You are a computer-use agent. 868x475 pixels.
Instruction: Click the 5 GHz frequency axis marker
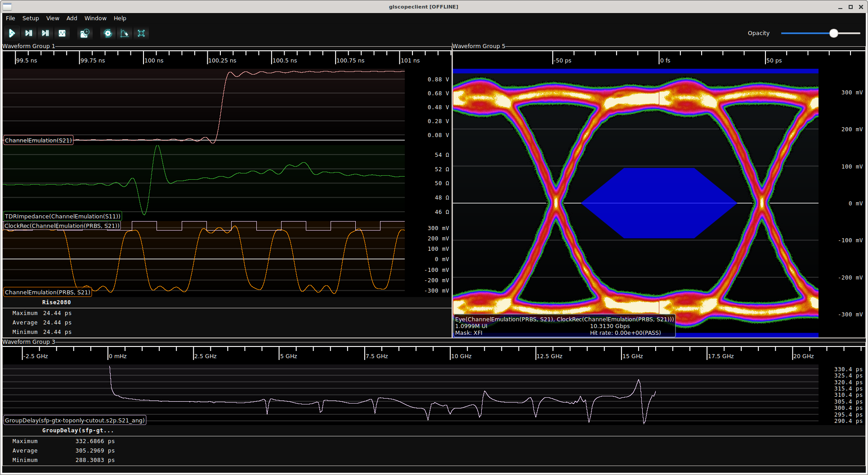click(x=289, y=356)
